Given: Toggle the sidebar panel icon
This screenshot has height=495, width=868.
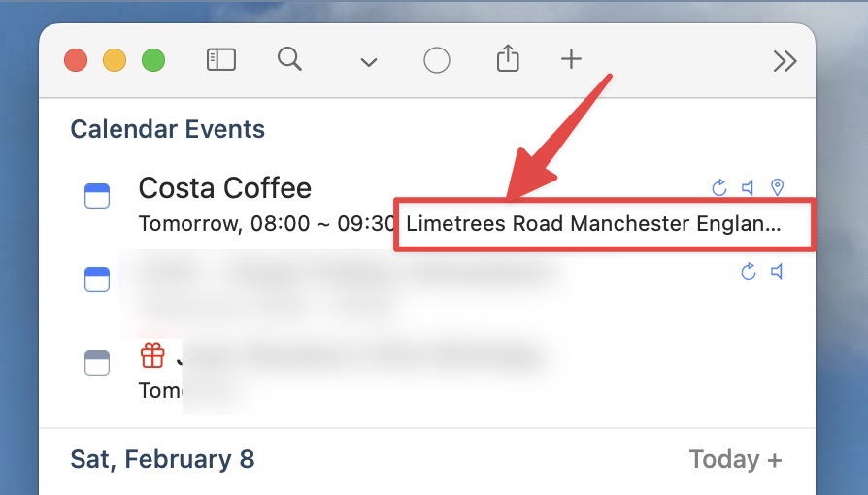Looking at the screenshot, I should [221, 60].
